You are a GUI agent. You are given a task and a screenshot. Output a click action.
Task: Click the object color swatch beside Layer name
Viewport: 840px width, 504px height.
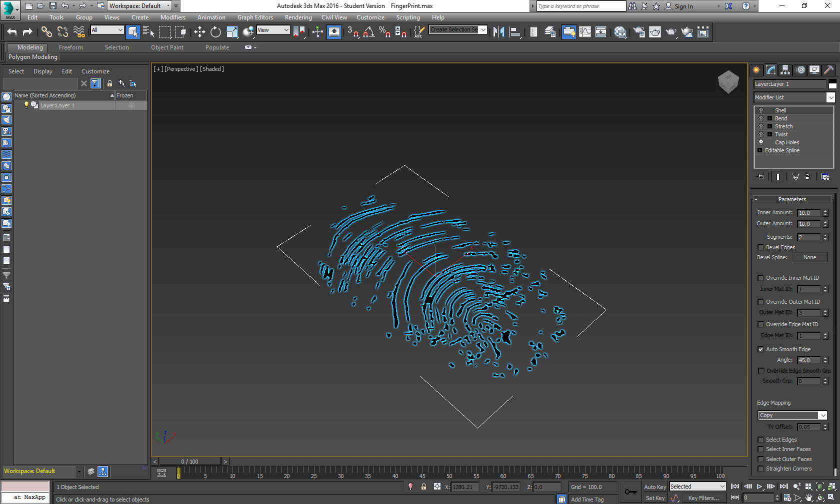click(832, 84)
